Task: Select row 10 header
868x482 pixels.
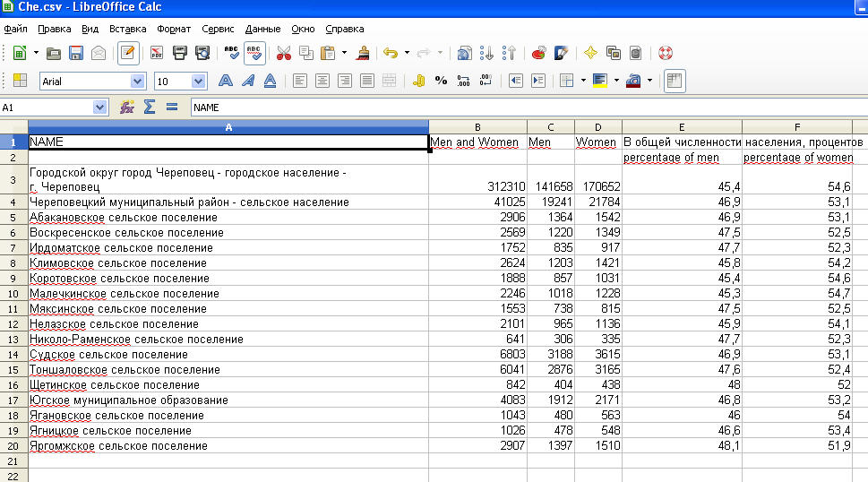Action: pos(13,293)
